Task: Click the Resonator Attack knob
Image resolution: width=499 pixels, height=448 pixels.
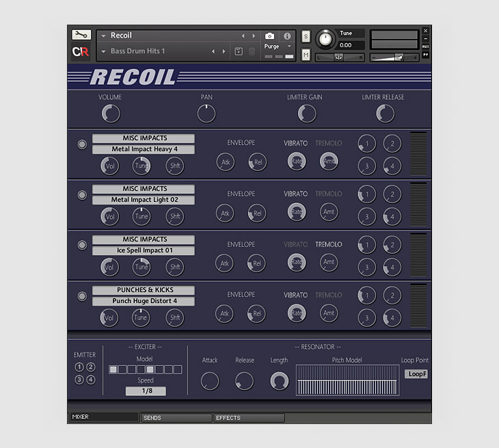Action: [x=210, y=381]
